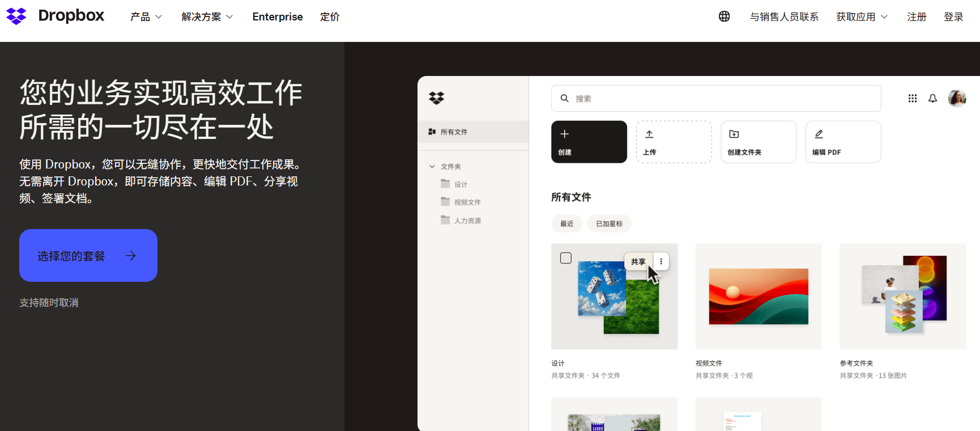
Task: Open the three-dot menu on 设计 card
Action: pos(661,261)
